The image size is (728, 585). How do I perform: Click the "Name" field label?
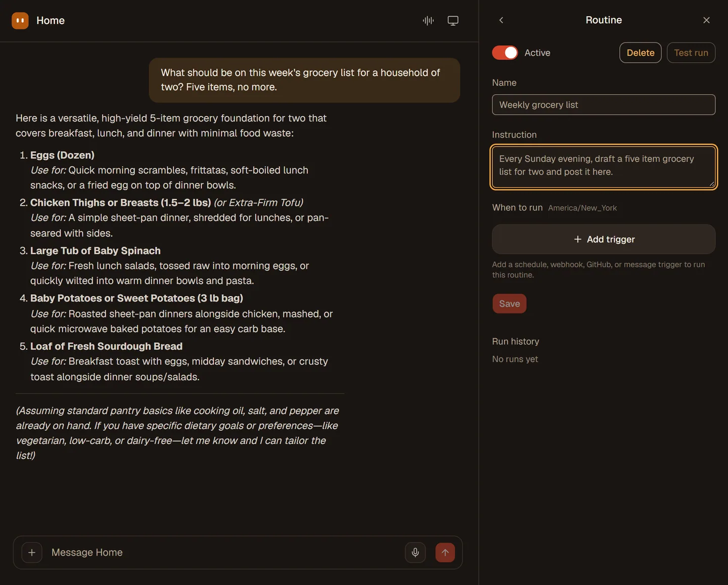coord(504,83)
